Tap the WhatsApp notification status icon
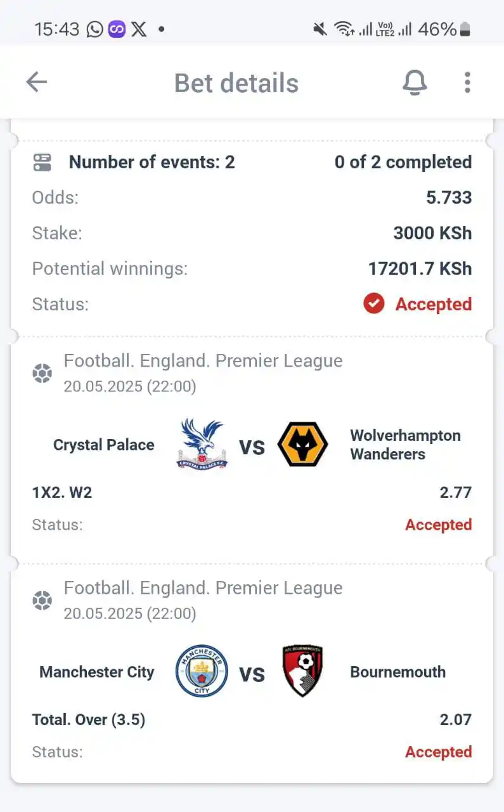The width and height of the screenshot is (504, 812). 94,29
